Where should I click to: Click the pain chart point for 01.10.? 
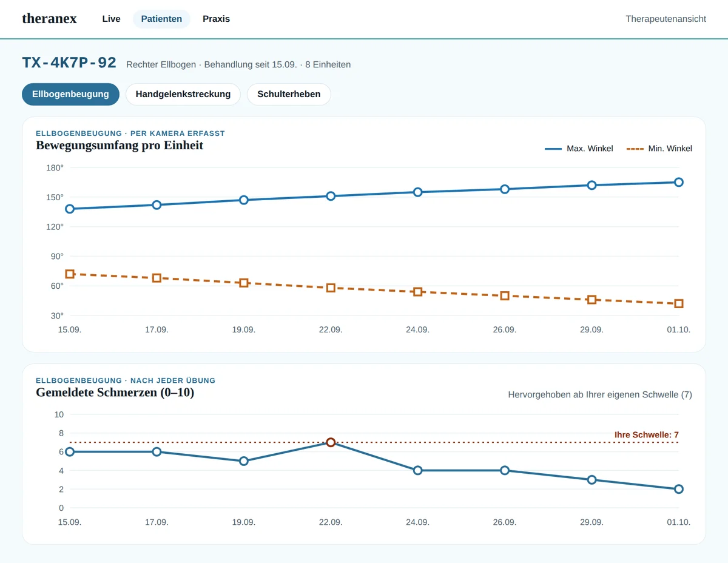coord(679,489)
